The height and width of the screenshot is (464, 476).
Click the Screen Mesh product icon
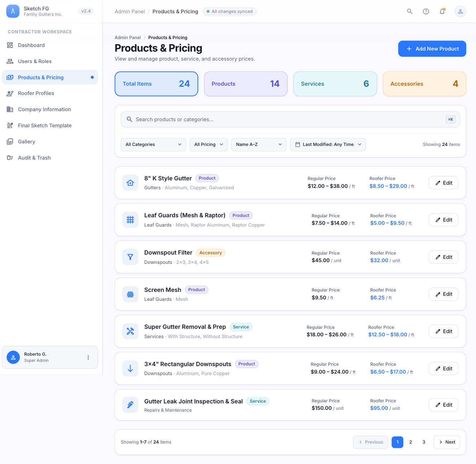point(130,294)
